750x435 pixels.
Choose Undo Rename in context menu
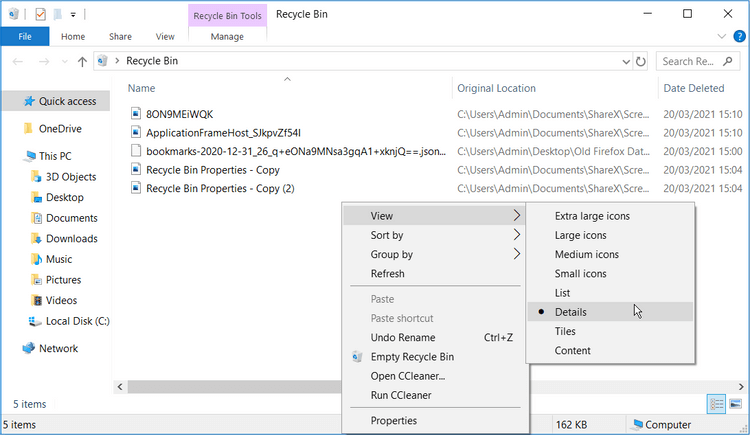(x=435, y=337)
